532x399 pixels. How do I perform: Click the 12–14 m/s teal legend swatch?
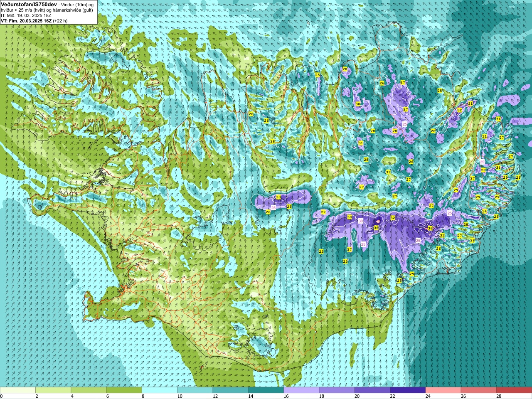point(231,390)
